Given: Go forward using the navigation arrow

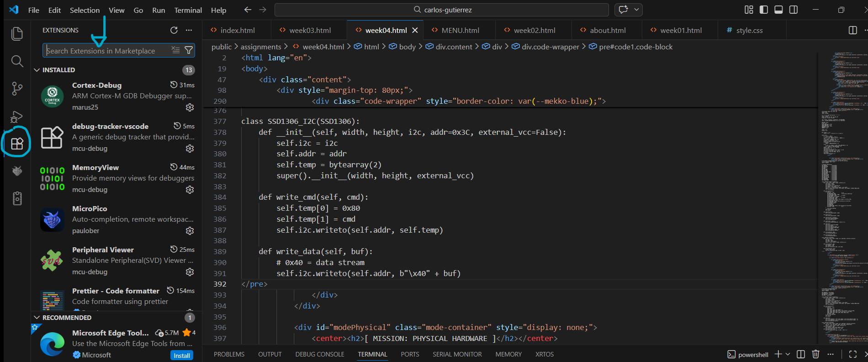Looking at the screenshot, I should (263, 10).
